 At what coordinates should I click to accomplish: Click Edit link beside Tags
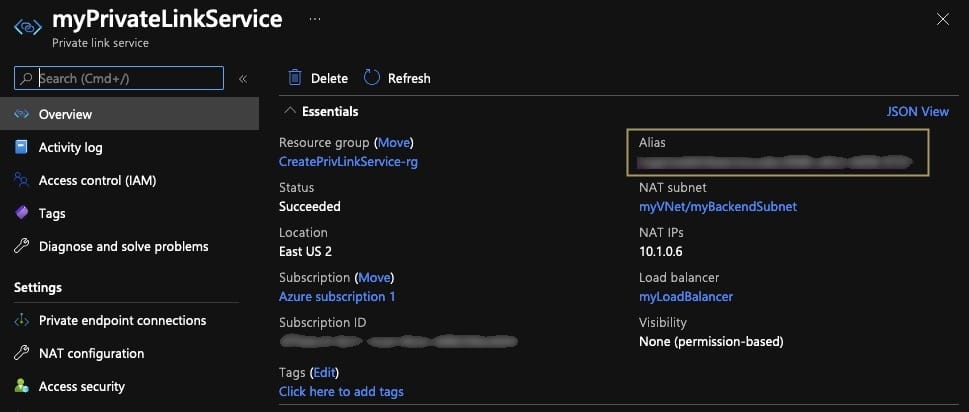pyautogui.click(x=324, y=373)
